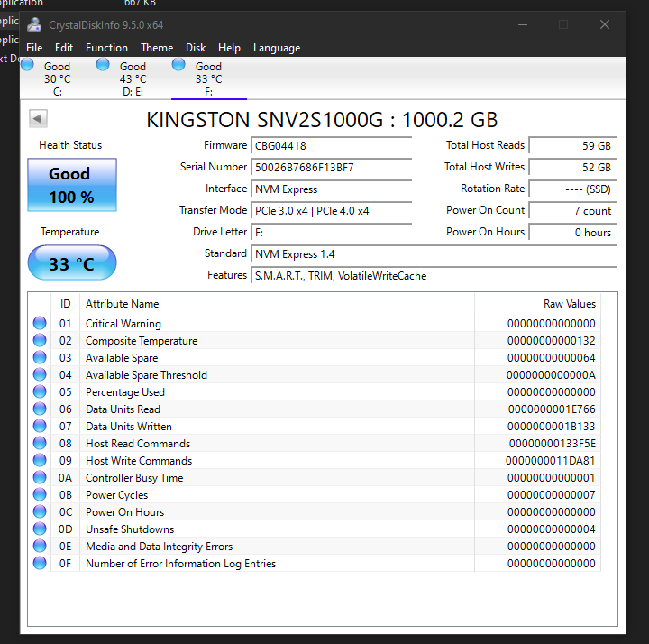Open the Function menu
This screenshot has height=644, width=649.
[106, 48]
